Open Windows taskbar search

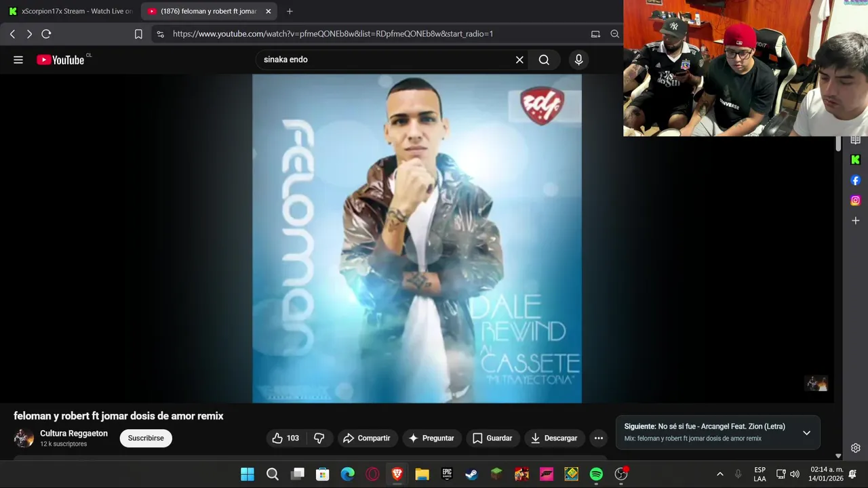click(x=273, y=474)
